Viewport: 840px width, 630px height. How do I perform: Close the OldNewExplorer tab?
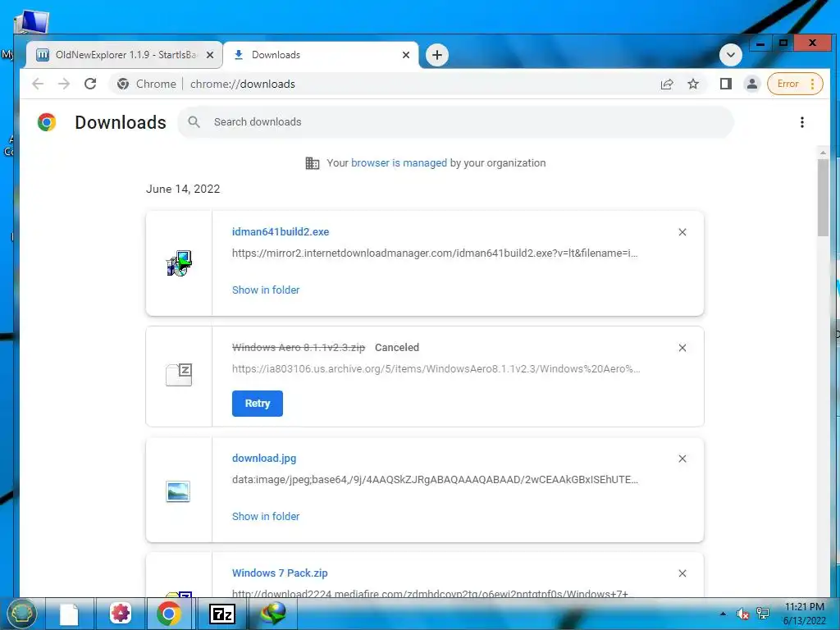[x=210, y=55]
